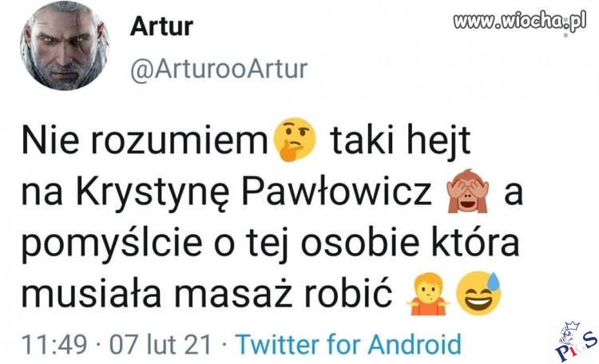Click the 07 lut 21 date

[161, 345]
